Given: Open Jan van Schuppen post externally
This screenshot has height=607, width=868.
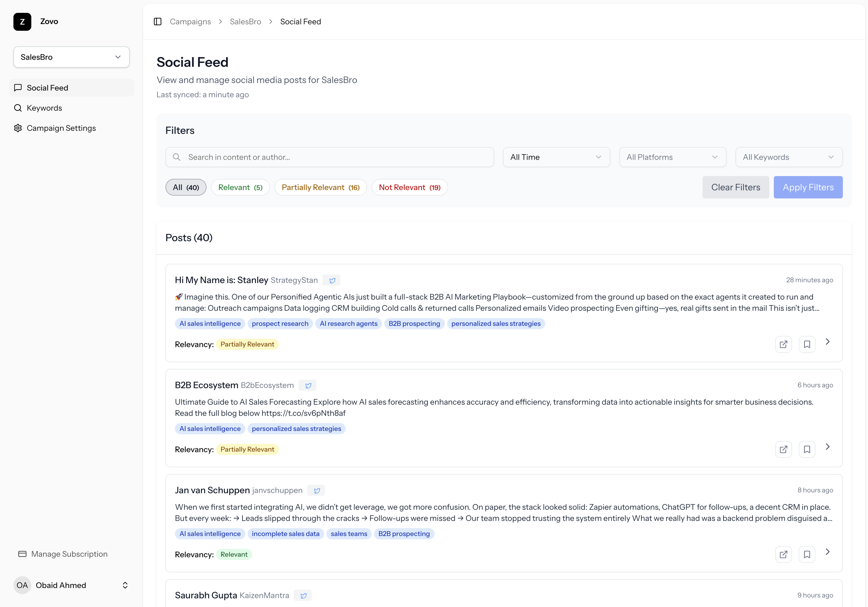Looking at the screenshot, I should tap(783, 554).
